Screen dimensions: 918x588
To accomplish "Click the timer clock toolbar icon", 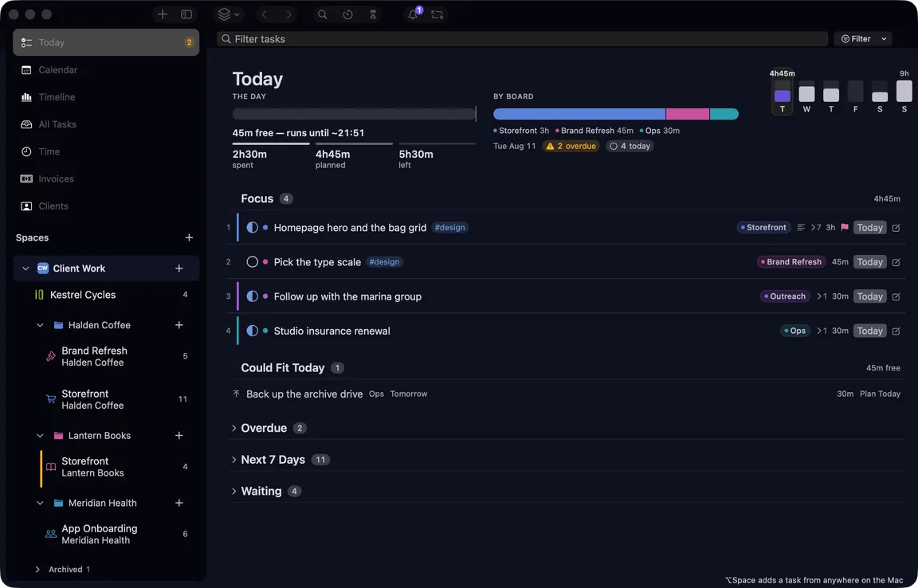I will coord(347,14).
